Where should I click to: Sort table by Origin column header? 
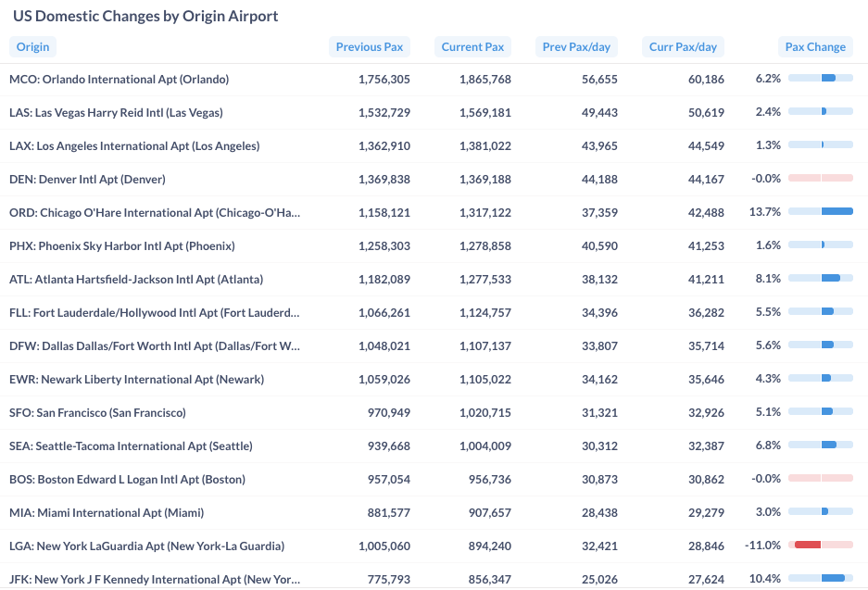[x=32, y=47]
